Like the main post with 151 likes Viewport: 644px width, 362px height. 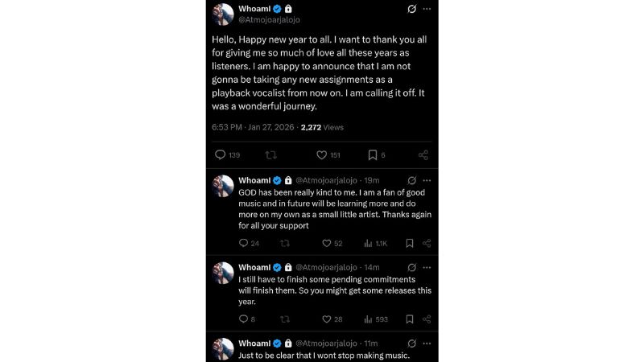point(322,155)
